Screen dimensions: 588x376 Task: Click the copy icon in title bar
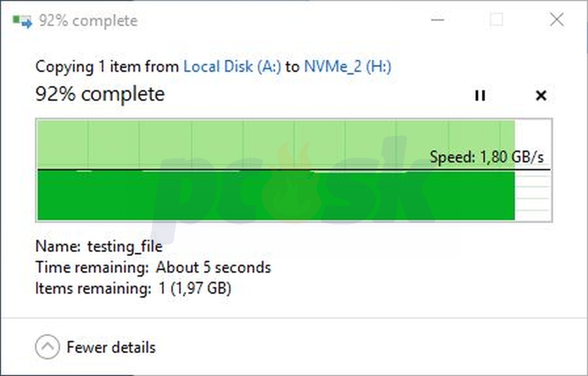coord(22,21)
